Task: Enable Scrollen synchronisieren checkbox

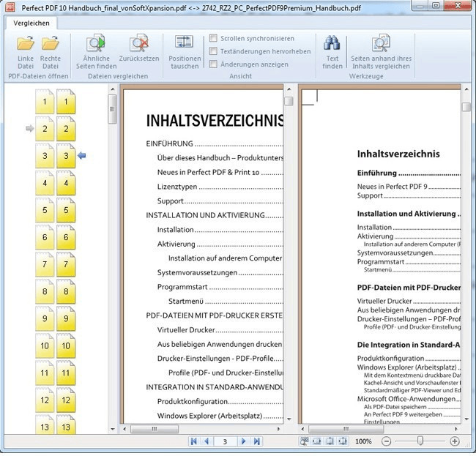Action: [213, 38]
